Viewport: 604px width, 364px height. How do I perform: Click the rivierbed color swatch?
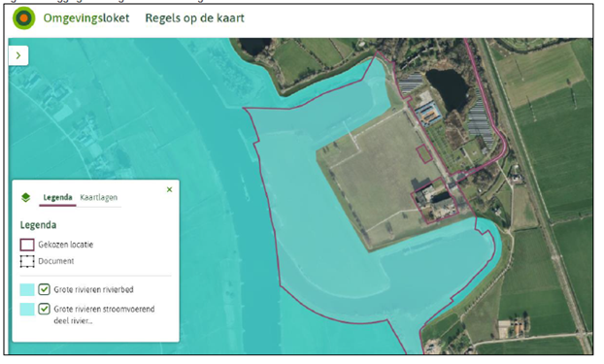pos(27,289)
